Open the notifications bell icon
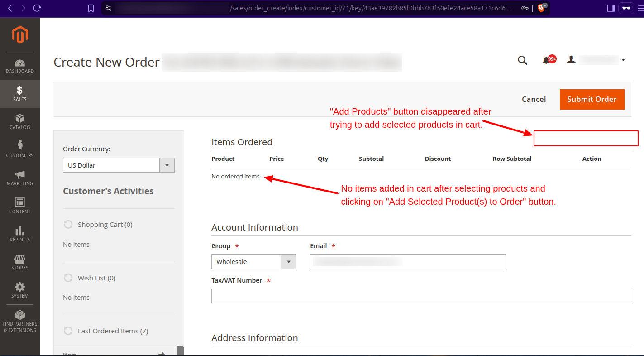 [546, 60]
